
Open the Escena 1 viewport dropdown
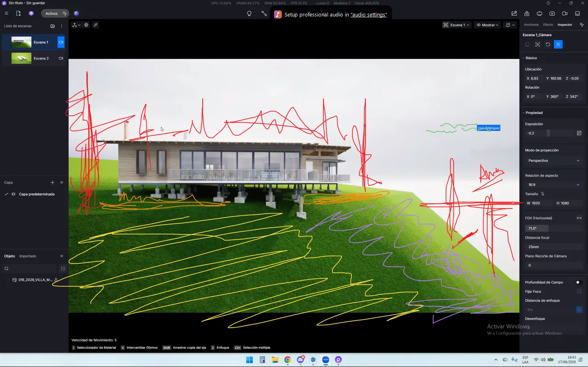click(x=456, y=25)
